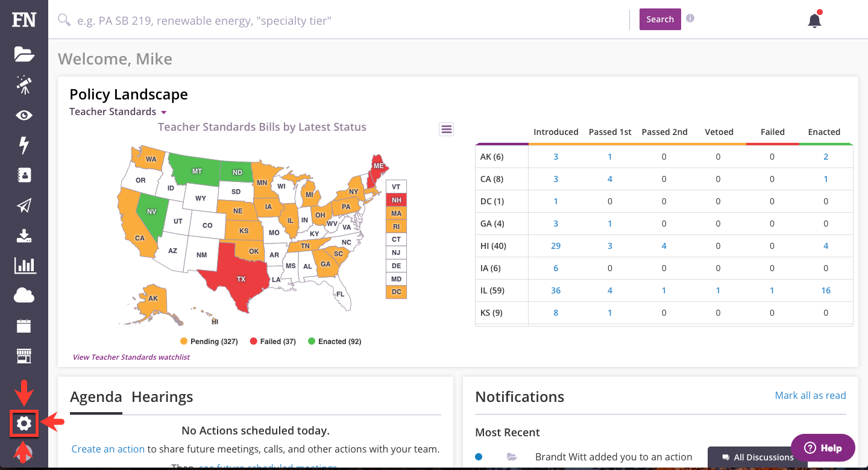Toggle Enacted series in map legend
868x470 pixels.
(335, 342)
